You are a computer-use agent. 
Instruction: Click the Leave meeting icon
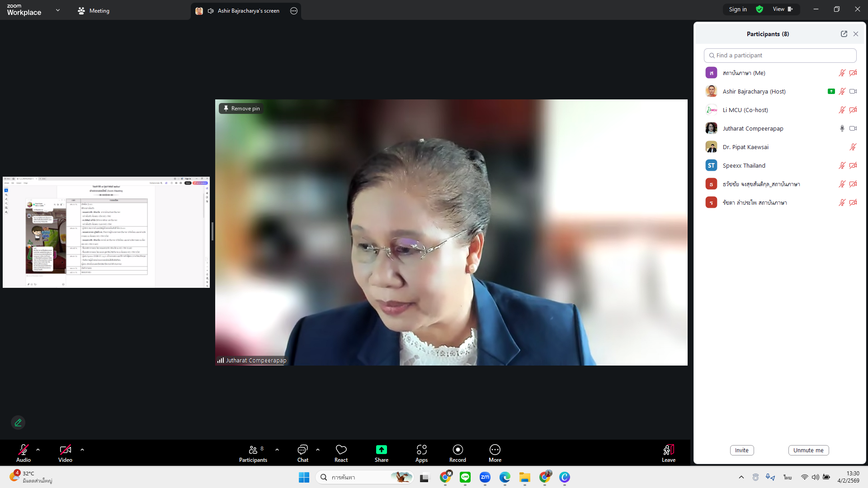tap(668, 450)
